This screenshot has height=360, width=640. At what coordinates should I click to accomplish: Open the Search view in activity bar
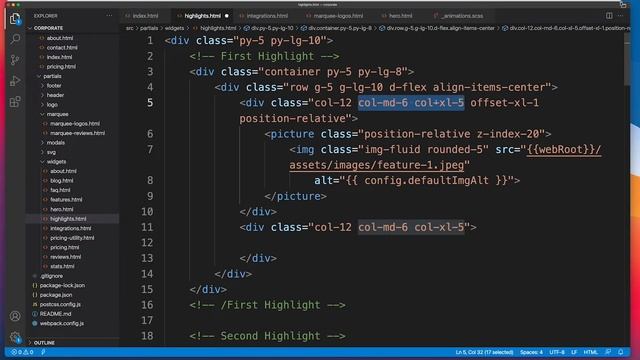tap(15, 39)
